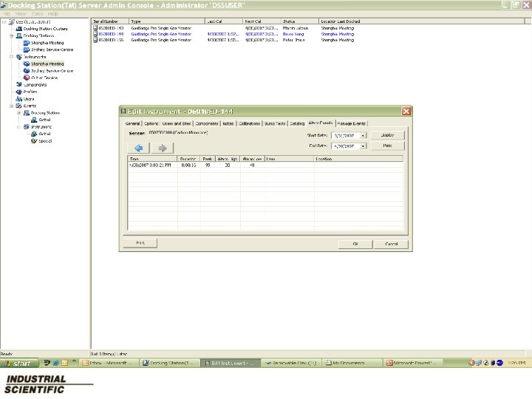Viewport: 532px width, 399px height.
Task: Click the Peak column header in dialog
Action: 208,159
